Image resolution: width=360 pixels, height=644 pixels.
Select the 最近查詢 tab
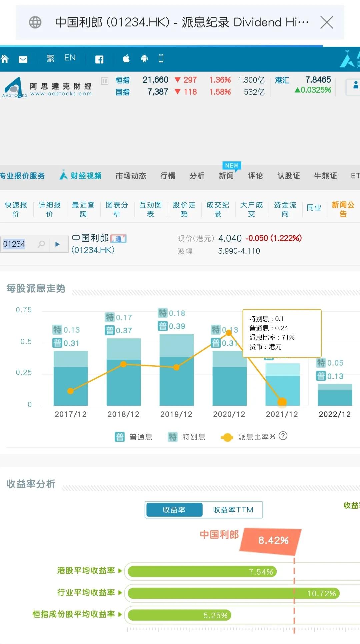click(83, 209)
